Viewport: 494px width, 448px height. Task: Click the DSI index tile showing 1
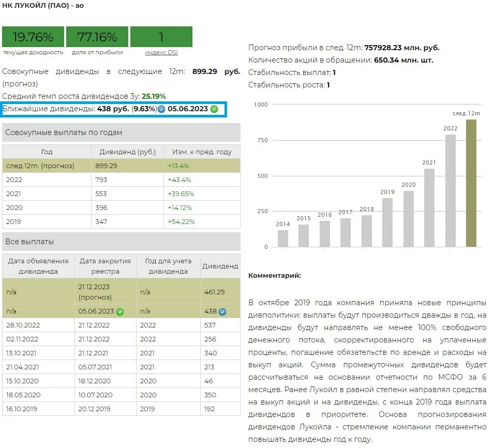point(161,37)
